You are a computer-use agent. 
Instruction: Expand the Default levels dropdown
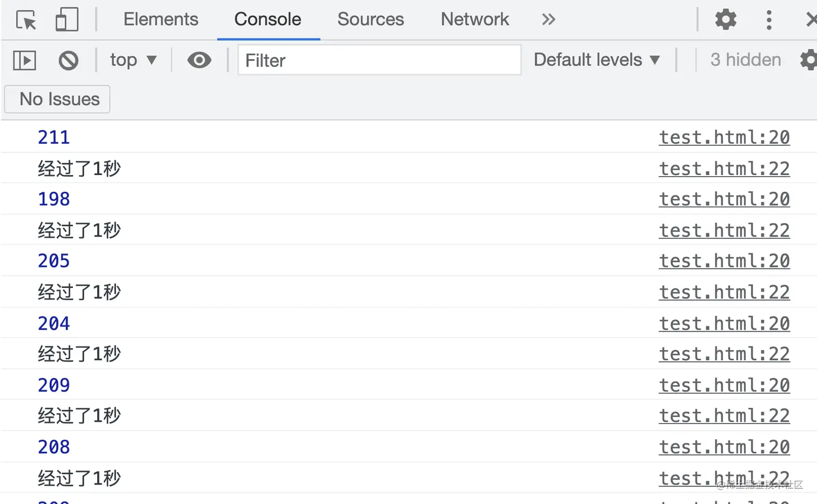pos(597,60)
